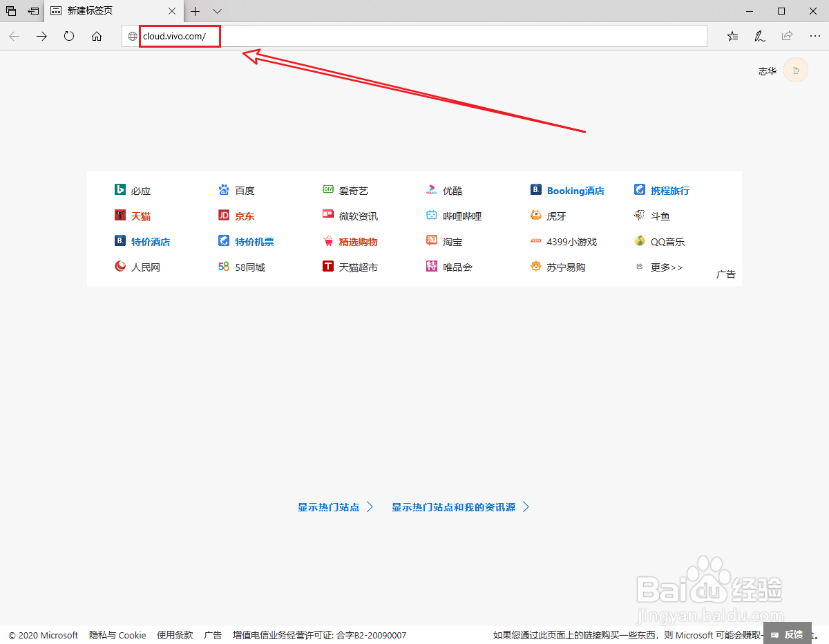Click the 唯品会 icon
Image resolution: width=829 pixels, height=644 pixels.
pyautogui.click(x=432, y=266)
